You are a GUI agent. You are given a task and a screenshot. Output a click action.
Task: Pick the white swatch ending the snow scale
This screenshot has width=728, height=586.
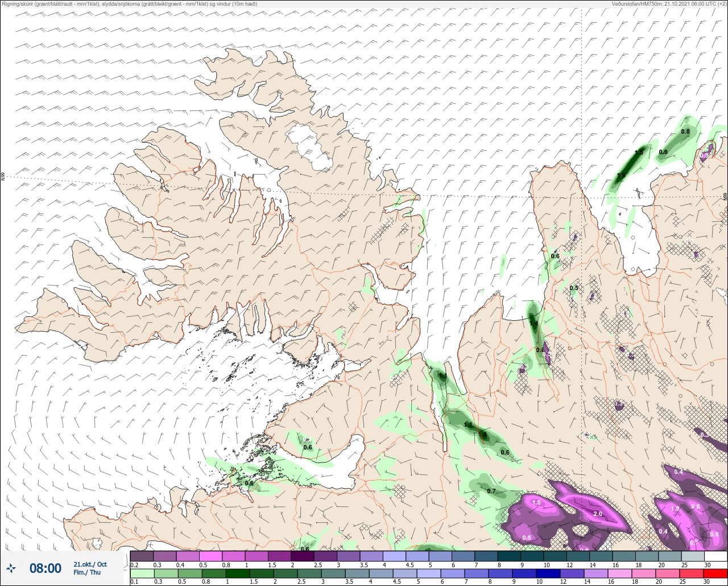click(715, 556)
